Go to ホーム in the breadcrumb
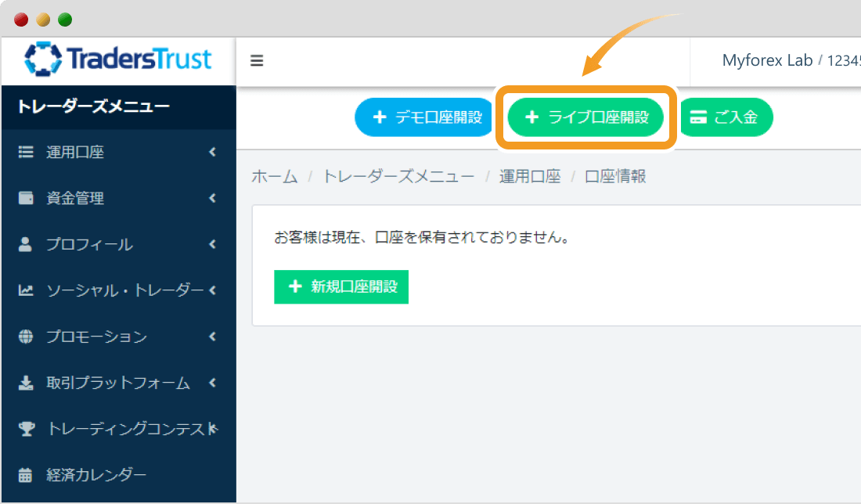This screenshot has height=504, width=861. [x=274, y=177]
